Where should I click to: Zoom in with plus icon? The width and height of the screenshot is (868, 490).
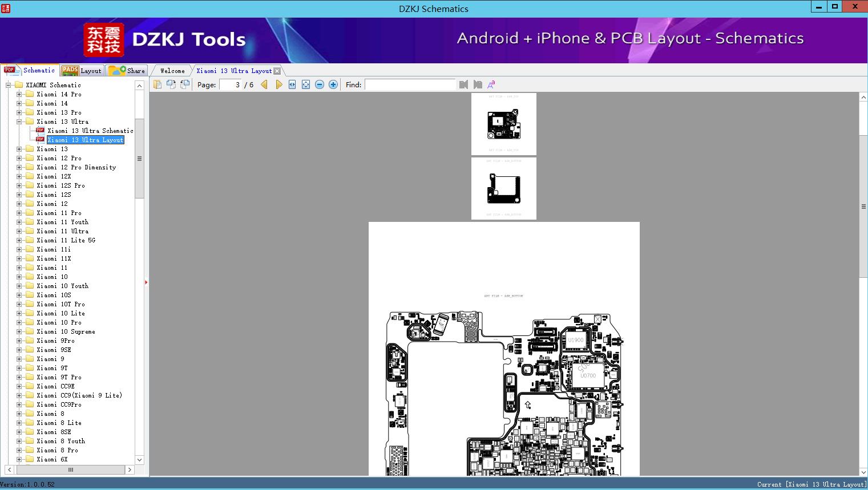(x=333, y=84)
